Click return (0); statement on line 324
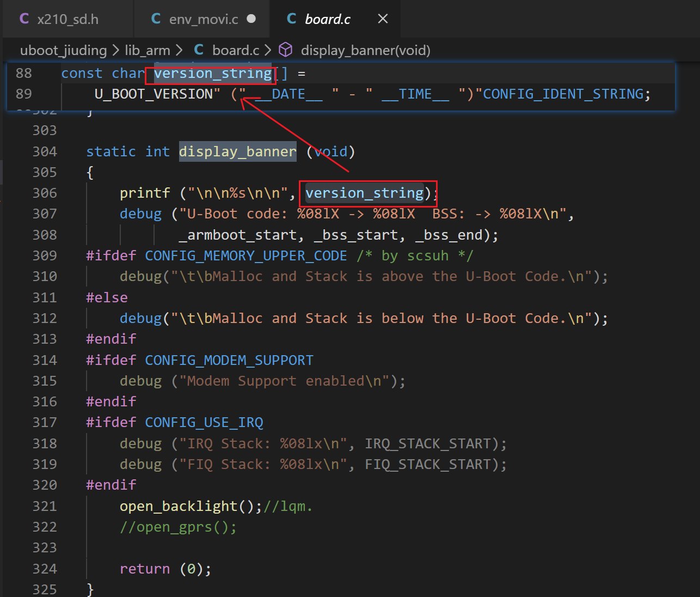Screen dimensions: 700x597 [165, 569]
